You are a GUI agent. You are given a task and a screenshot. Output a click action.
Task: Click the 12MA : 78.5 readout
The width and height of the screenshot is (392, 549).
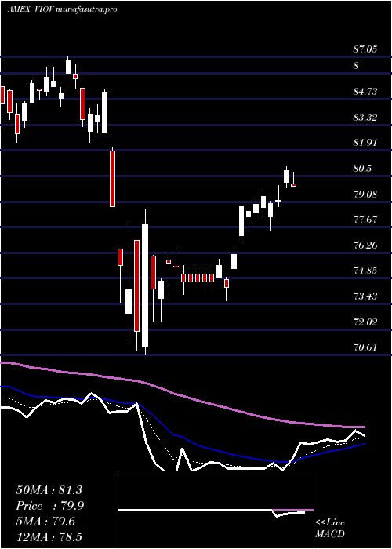tap(49, 537)
